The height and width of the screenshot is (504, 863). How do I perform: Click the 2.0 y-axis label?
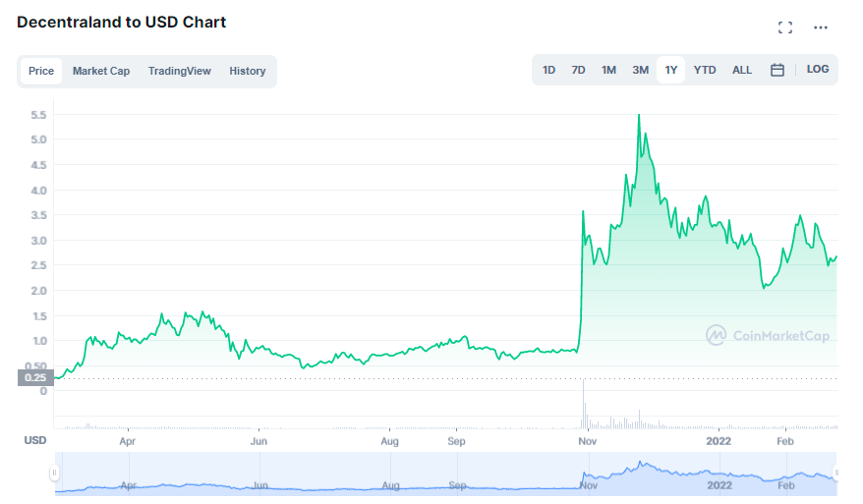point(38,291)
